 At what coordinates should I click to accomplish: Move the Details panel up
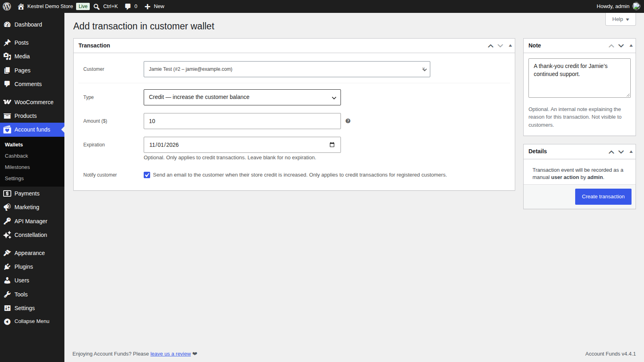point(611,152)
